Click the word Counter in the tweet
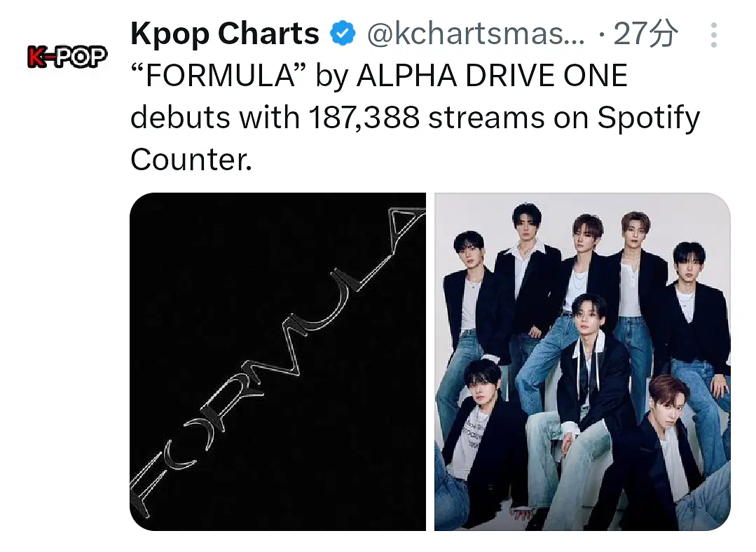The image size is (756, 552). pyautogui.click(x=191, y=160)
